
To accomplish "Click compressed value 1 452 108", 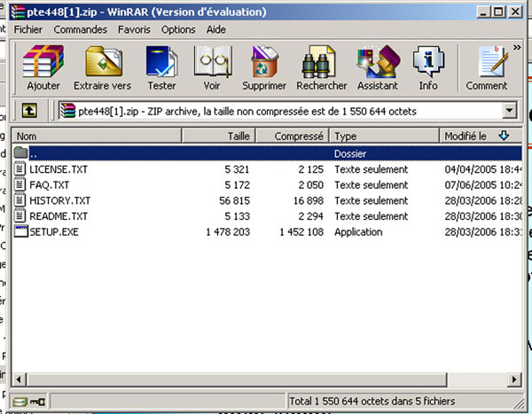I will [301, 231].
